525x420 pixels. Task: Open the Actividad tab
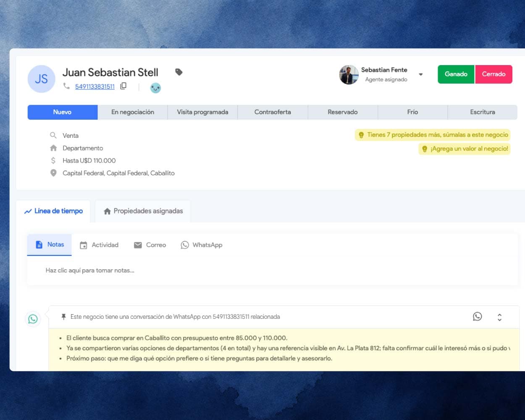(99, 245)
